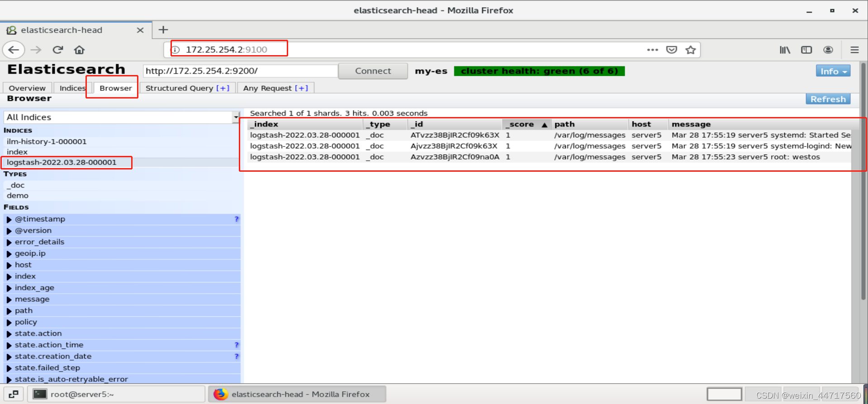Open the Firefox account icon
This screenshot has width=868, height=404.
[x=828, y=50]
